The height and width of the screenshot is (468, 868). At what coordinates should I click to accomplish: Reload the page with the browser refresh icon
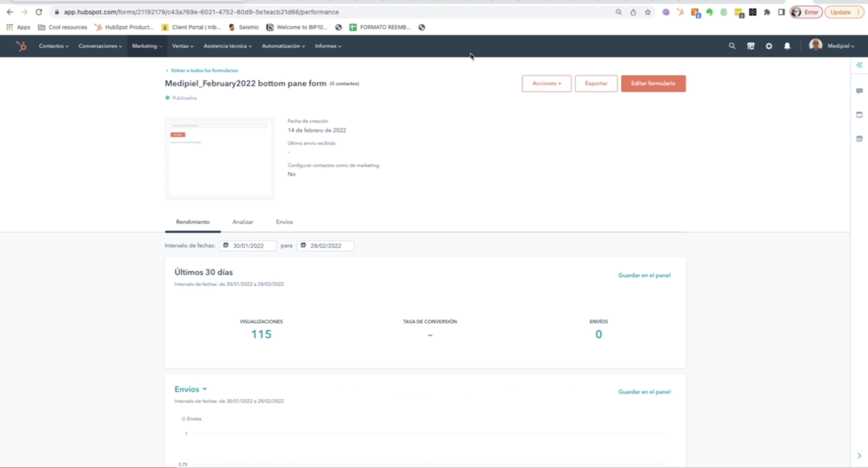coord(39,12)
